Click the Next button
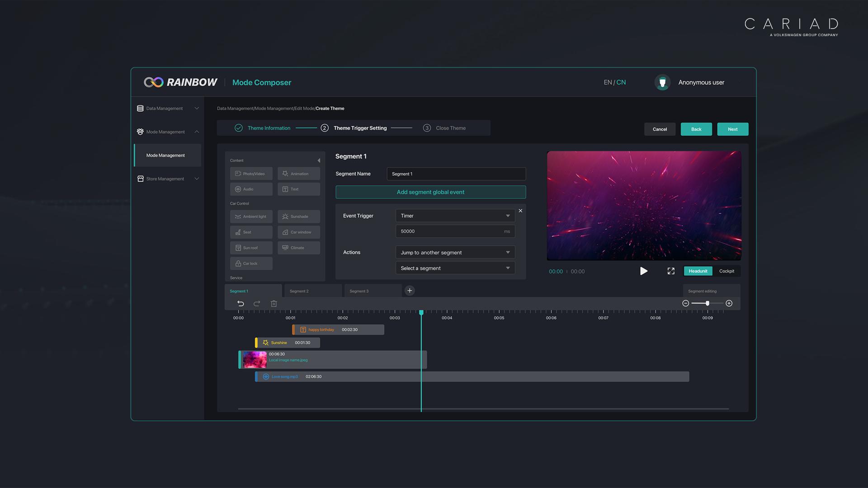The width and height of the screenshot is (868, 488). point(732,129)
